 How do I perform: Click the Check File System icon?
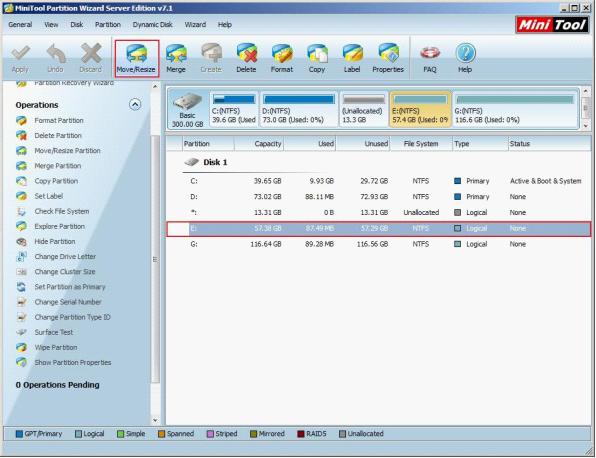click(x=22, y=212)
